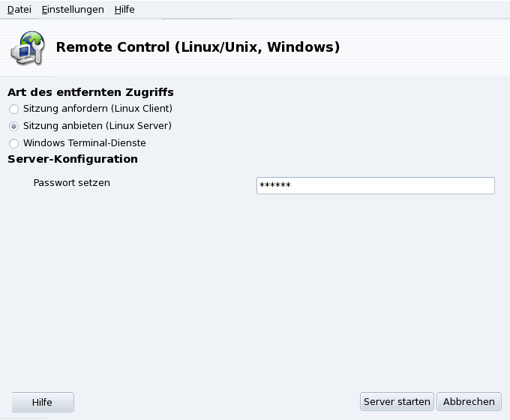This screenshot has width=510, height=420.
Task: Choose the Windows Terminal-Dienste radio button
Action: pyautogui.click(x=13, y=143)
